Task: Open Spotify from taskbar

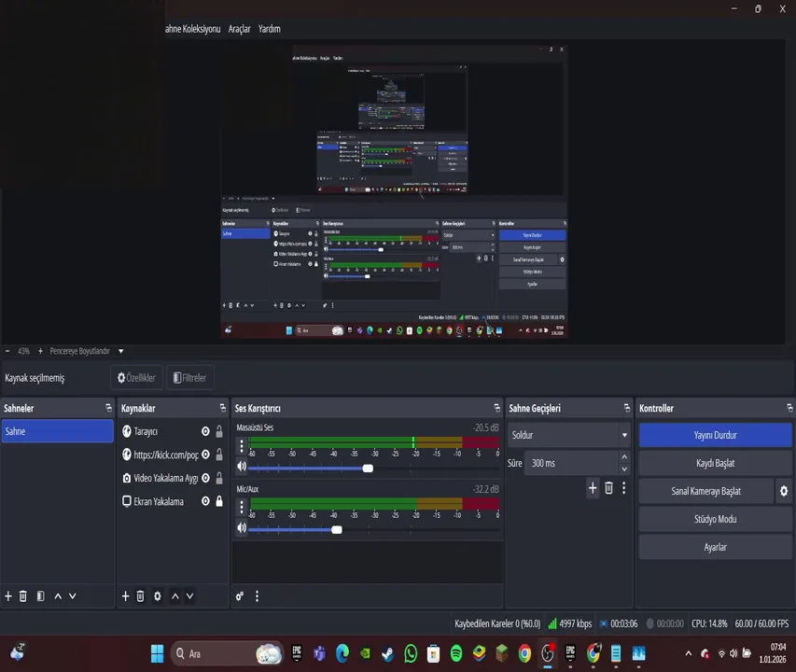Action: 456,653
